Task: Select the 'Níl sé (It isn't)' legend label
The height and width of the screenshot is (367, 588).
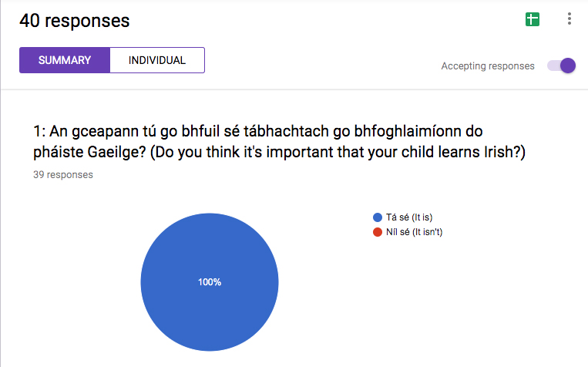Action: pyautogui.click(x=414, y=232)
